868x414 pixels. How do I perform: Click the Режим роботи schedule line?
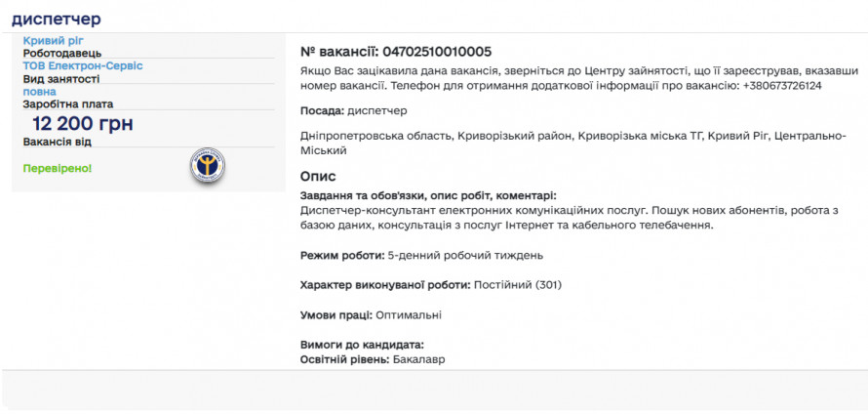[x=421, y=255]
